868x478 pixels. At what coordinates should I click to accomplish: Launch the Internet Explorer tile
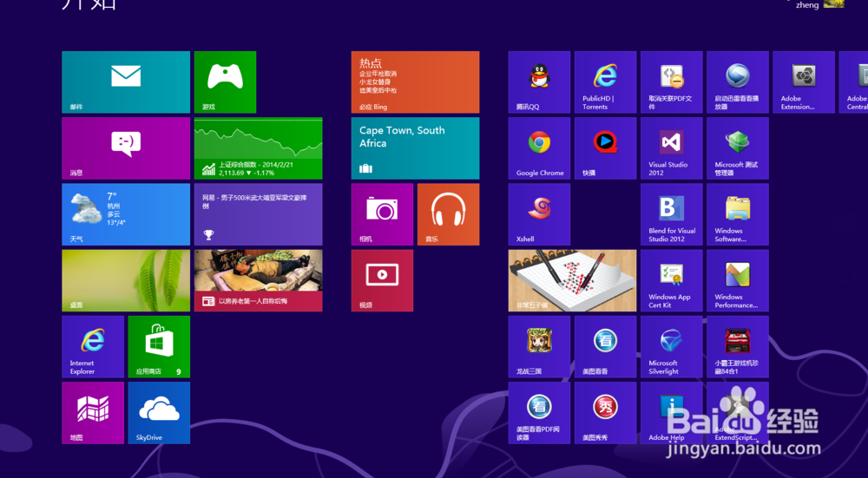[93, 347]
